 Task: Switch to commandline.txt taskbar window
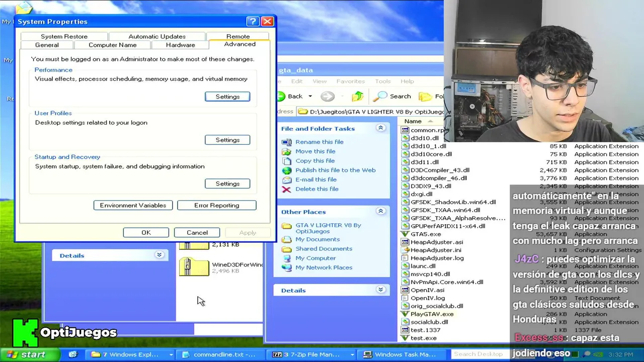point(220,354)
